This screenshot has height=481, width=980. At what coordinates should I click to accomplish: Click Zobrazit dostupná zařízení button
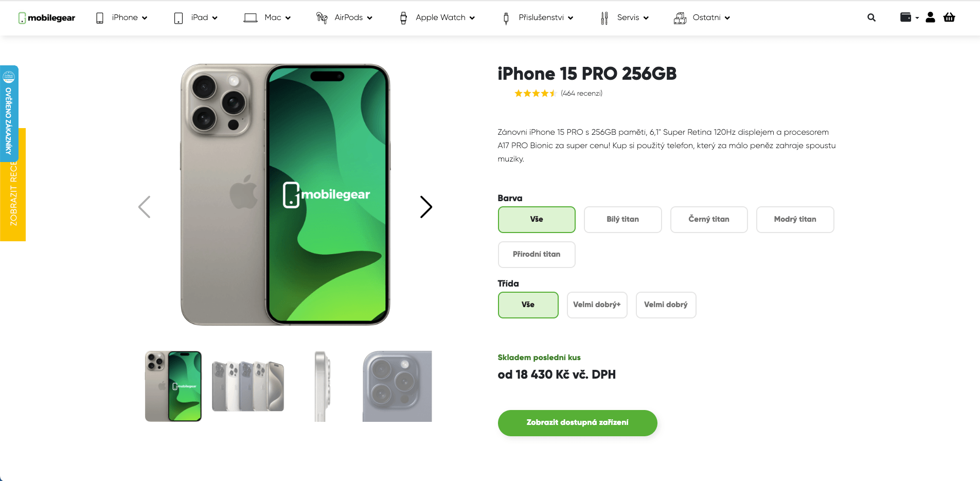point(577,422)
